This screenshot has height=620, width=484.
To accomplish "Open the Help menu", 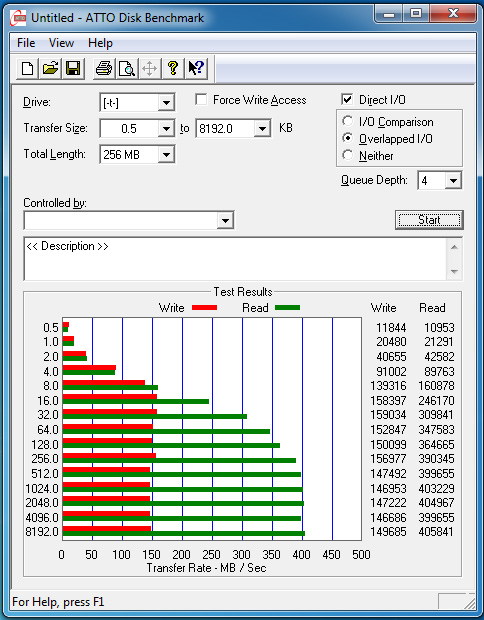I will (x=100, y=43).
